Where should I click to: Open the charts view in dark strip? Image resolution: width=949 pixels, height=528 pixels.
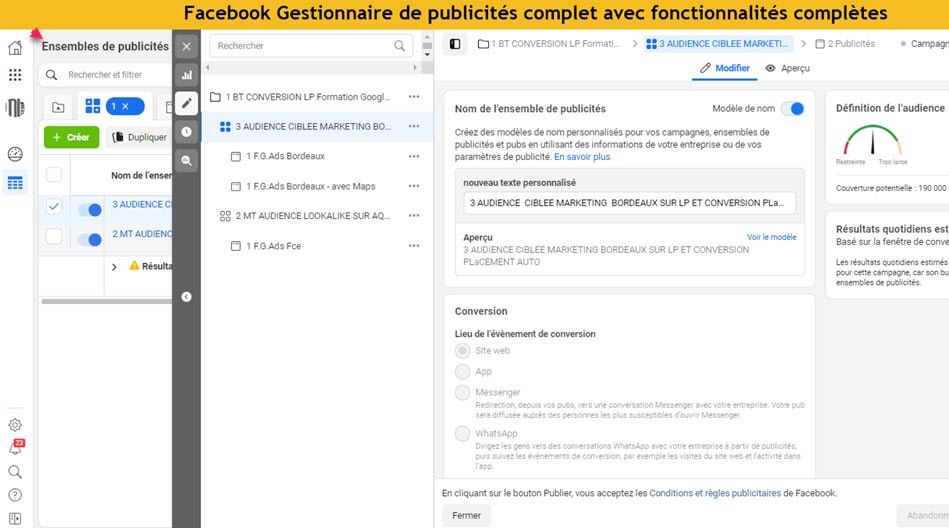(186, 75)
